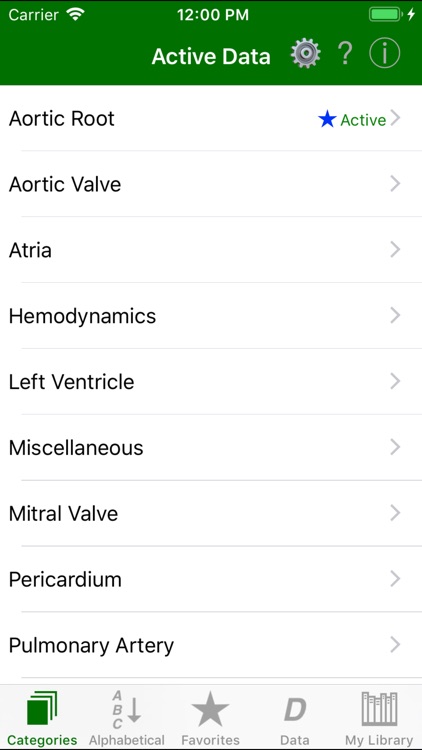
Task: Tap the green Active label
Action: [x=363, y=120]
